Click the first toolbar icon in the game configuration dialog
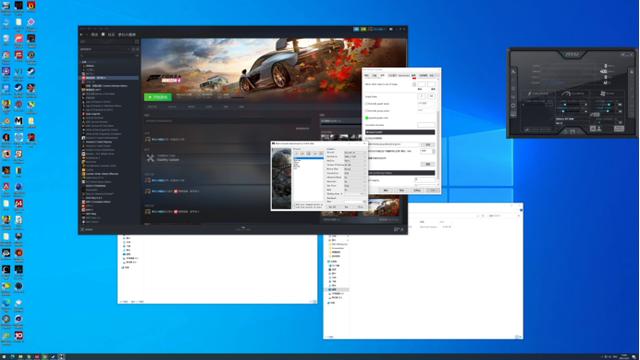Viewport: 640px width, 360px height. pos(297,153)
